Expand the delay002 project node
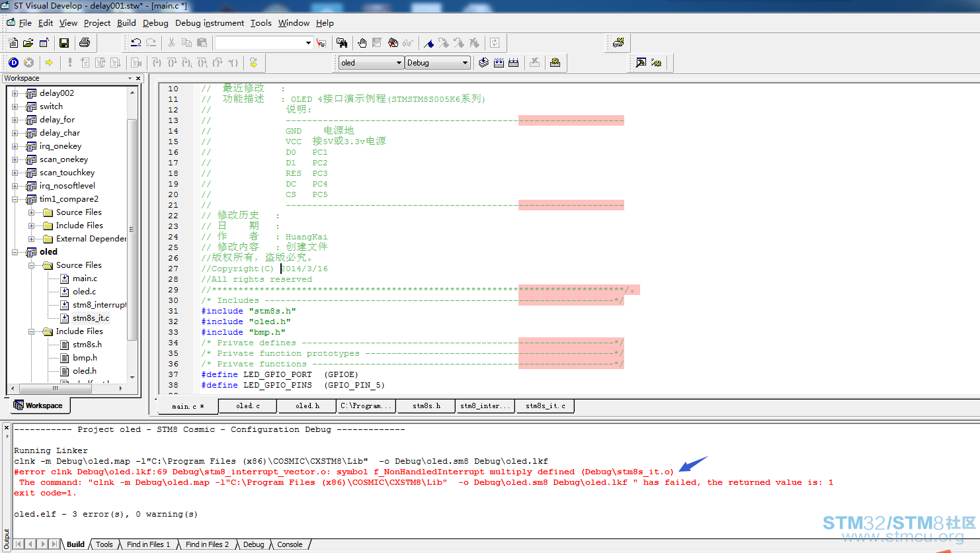Viewport: 980px width, 553px height. (15, 93)
